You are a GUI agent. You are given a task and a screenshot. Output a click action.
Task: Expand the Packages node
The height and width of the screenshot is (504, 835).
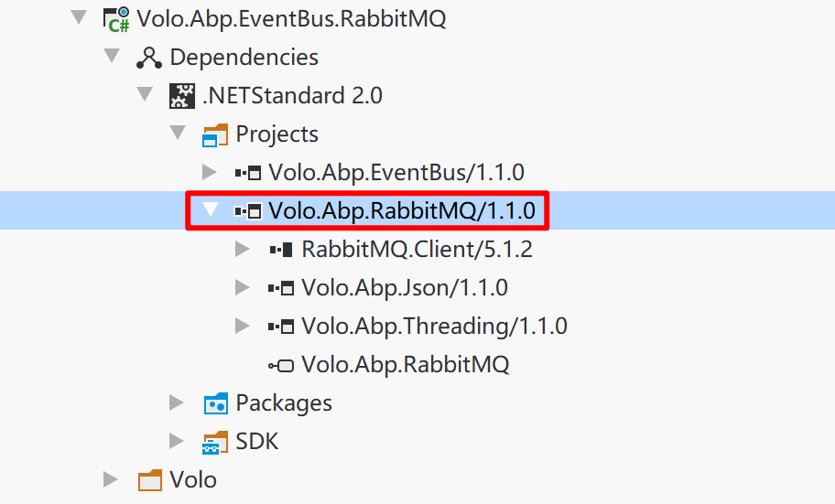click(177, 402)
